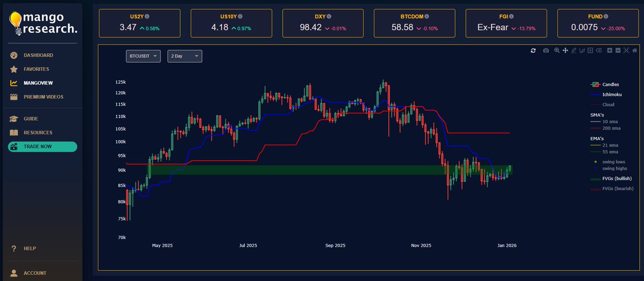
Task: Click the Sep 2025 x-axis label
Action: [335, 246]
